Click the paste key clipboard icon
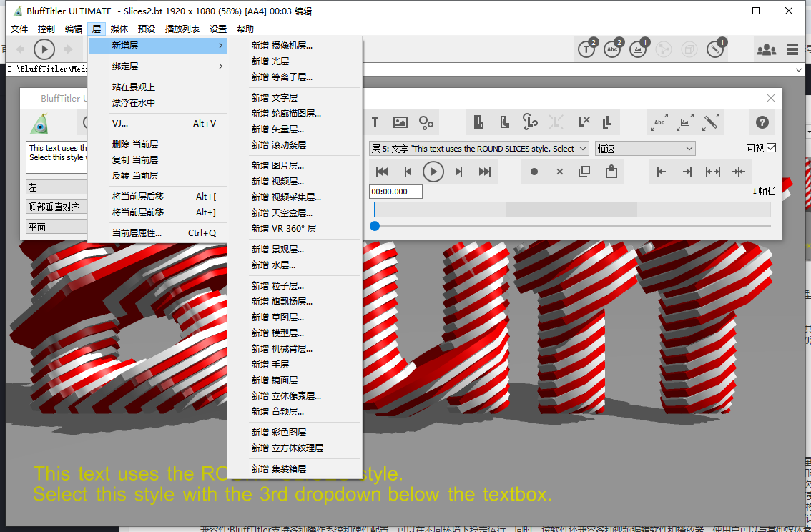The height and width of the screenshot is (532, 811). (x=611, y=171)
